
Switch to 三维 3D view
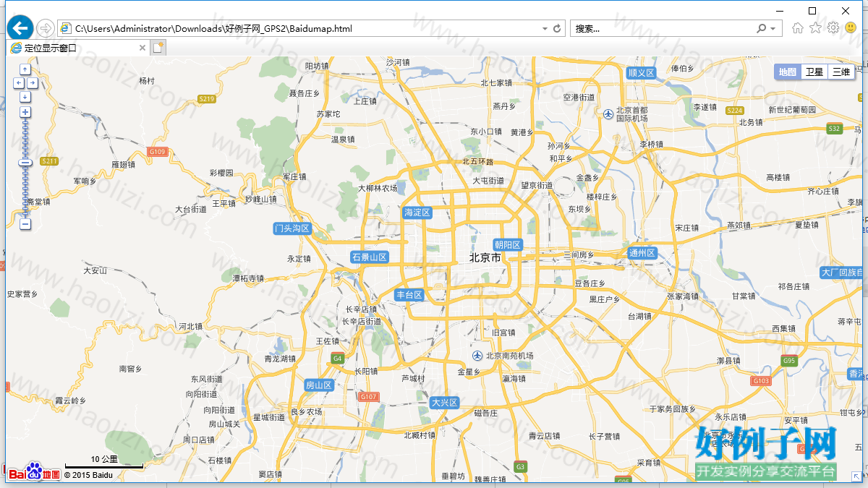pyautogui.click(x=841, y=72)
